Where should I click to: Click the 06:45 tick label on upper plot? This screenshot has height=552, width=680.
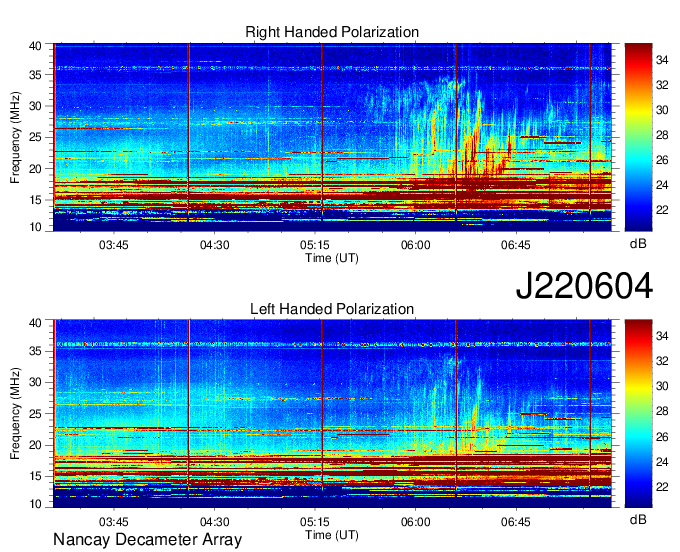click(516, 245)
